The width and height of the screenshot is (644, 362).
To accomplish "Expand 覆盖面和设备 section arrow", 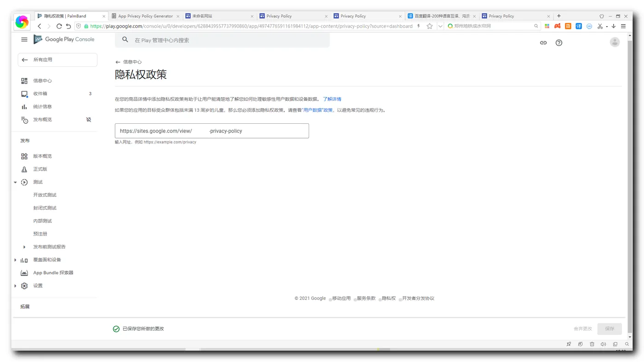I will tap(15, 260).
